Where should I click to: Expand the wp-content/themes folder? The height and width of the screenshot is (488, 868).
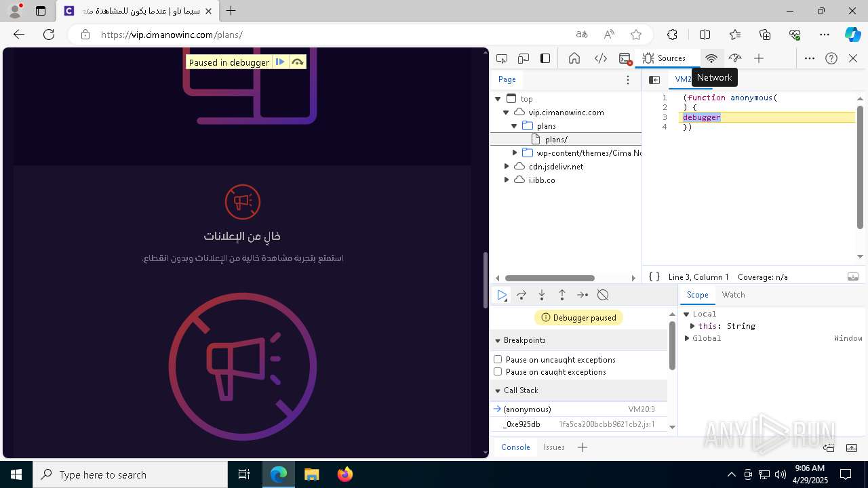tap(515, 153)
